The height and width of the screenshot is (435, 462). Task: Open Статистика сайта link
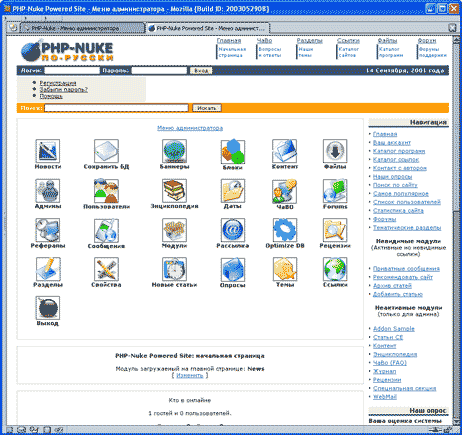click(x=398, y=211)
